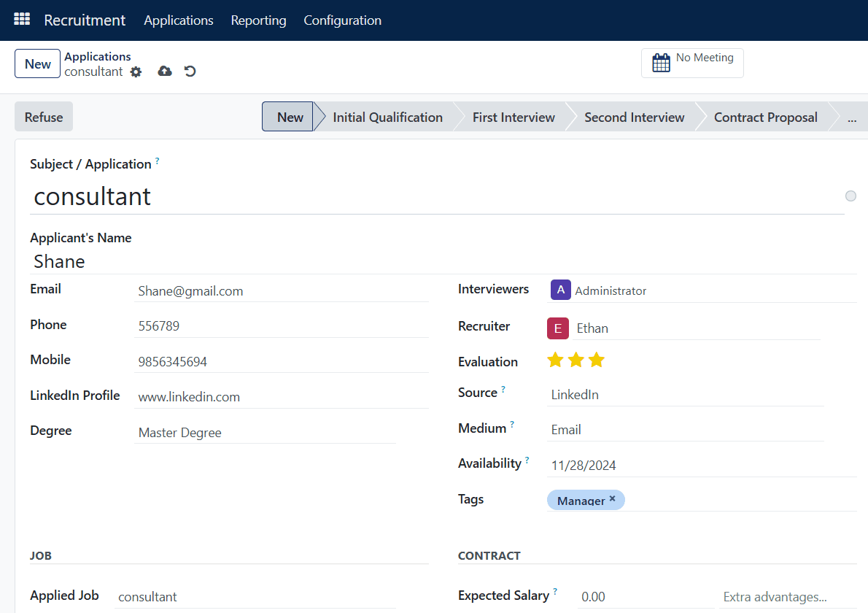The height and width of the screenshot is (613, 868).
Task: Open the Medium dropdown showing Email
Action: 686,430
